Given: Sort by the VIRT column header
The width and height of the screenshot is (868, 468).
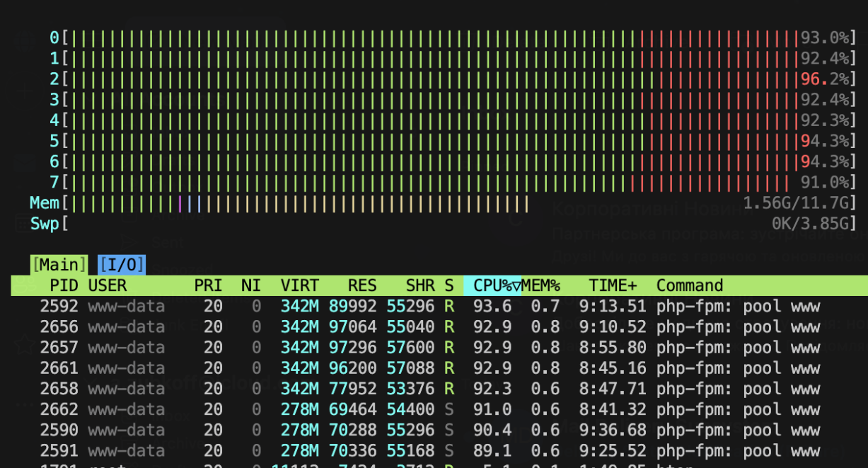Looking at the screenshot, I should point(299,285).
